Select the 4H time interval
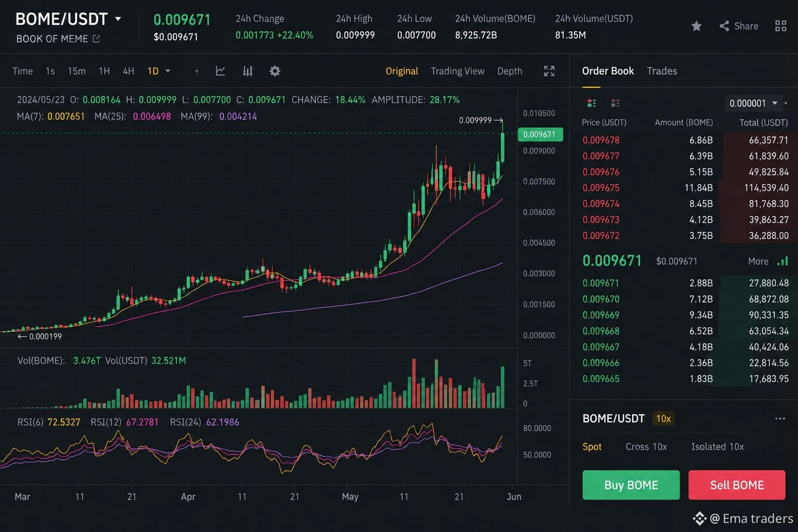The width and height of the screenshot is (798, 532). pos(128,71)
